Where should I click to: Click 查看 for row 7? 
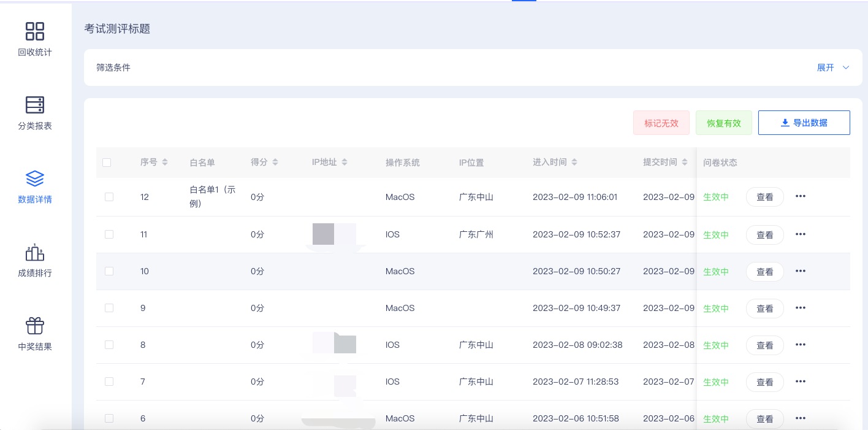point(765,382)
